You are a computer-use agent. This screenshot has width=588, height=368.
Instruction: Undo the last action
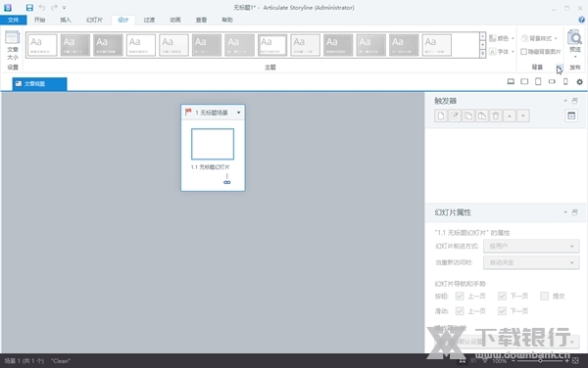[42, 8]
